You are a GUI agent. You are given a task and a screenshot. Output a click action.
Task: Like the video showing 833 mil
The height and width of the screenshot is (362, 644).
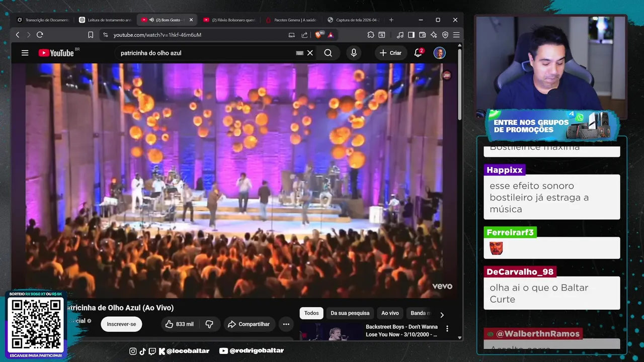pos(179,324)
